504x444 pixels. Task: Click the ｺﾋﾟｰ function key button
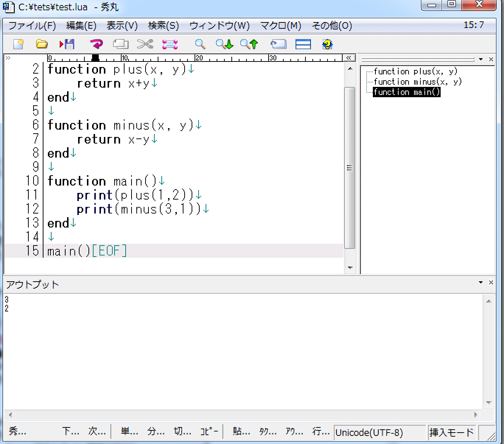209,431
